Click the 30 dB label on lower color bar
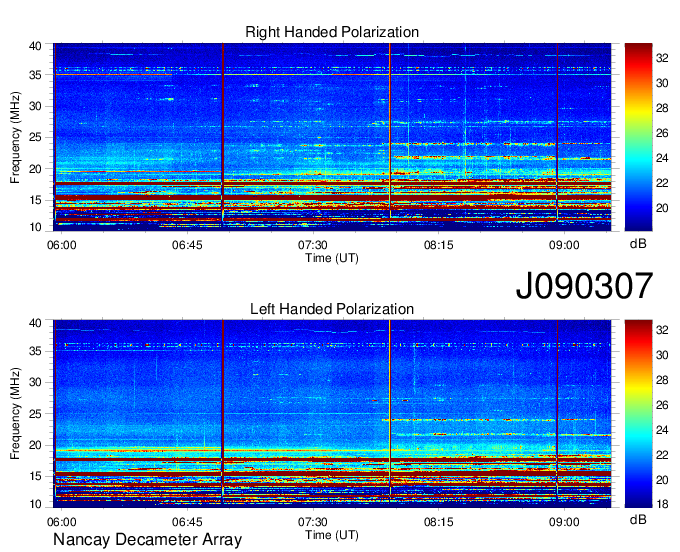Viewport: 680px width, 552px height. point(662,356)
